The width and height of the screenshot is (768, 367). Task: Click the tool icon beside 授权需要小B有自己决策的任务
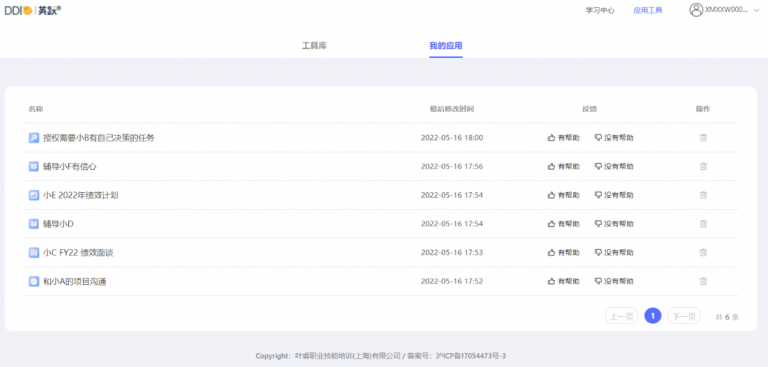coord(34,138)
